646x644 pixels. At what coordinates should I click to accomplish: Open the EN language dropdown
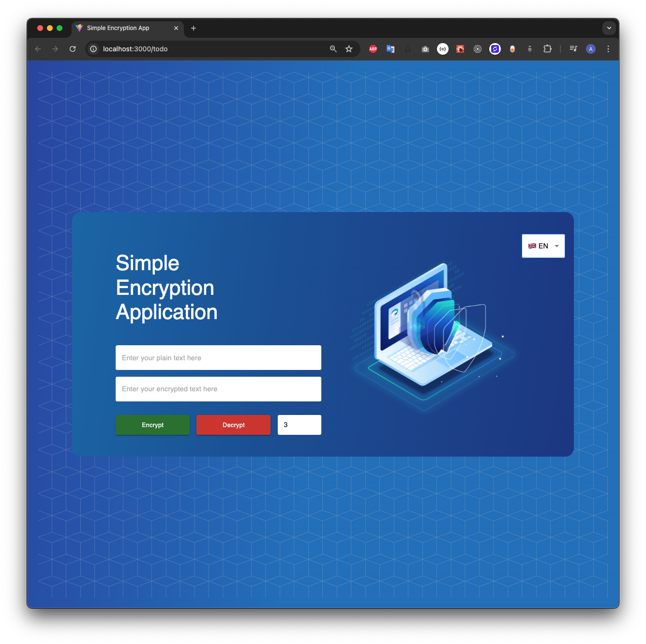point(543,246)
